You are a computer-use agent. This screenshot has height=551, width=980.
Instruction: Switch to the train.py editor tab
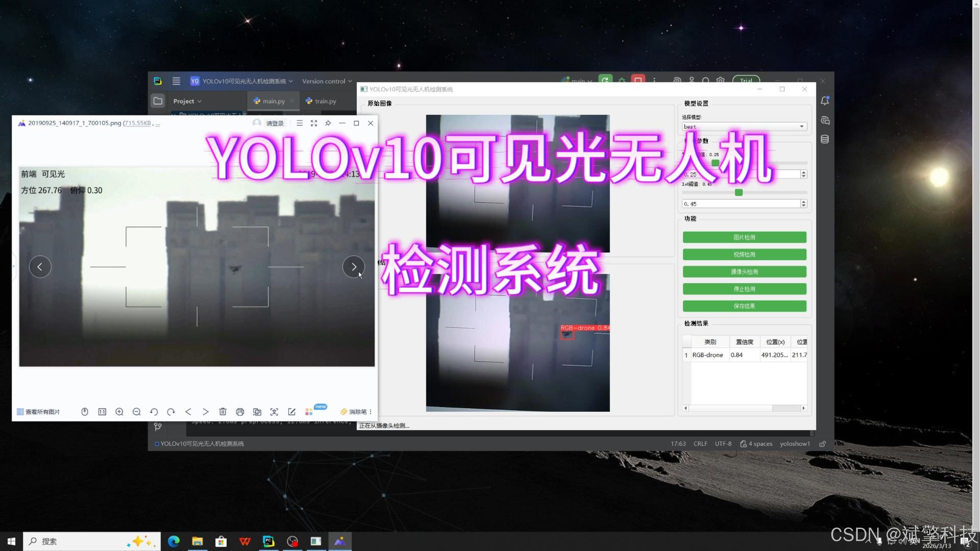[325, 101]
